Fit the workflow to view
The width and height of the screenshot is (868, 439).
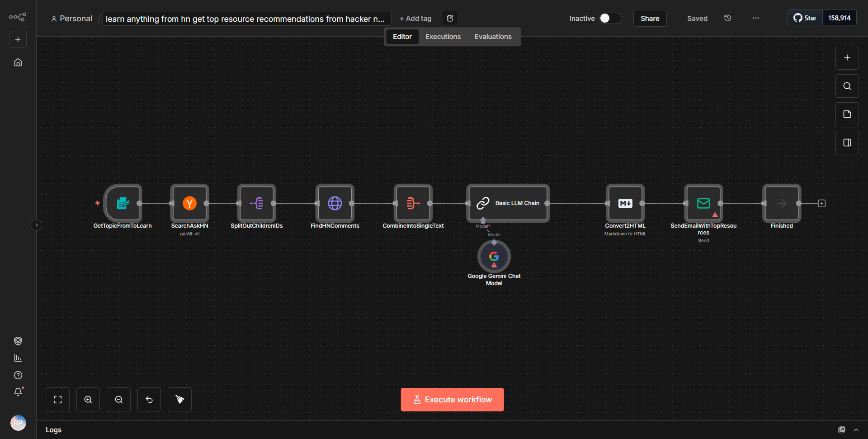pyautogui.click(x=57, y=399)
